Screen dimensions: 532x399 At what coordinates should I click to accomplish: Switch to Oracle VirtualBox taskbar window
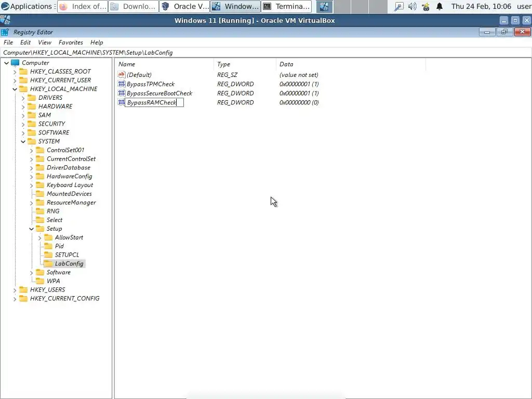pyautogui.click(x=184, y=6)
